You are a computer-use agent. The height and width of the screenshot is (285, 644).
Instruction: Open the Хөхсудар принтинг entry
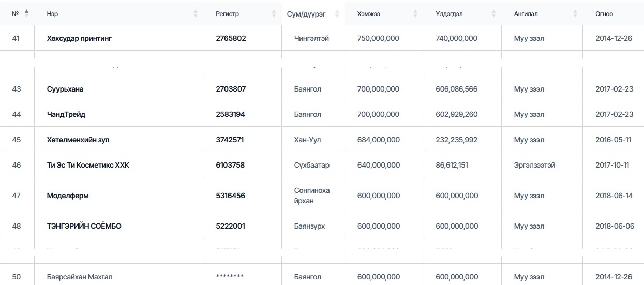coord(79,38)
